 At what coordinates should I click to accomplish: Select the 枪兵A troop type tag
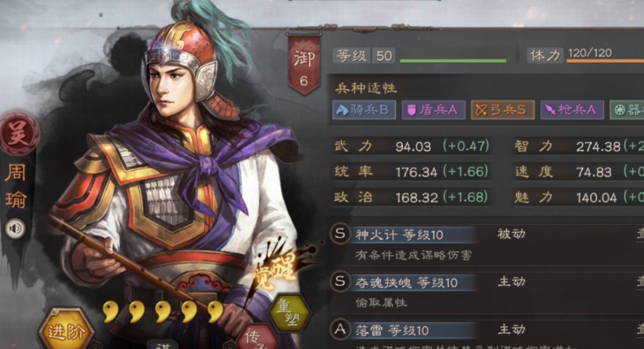572,109
